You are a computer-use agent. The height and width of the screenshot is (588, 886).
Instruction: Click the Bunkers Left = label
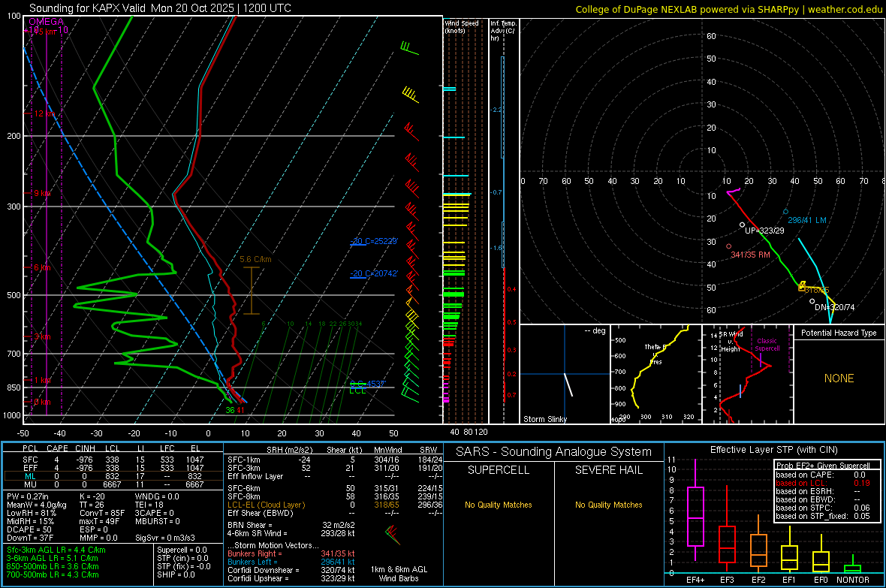tap(252, 562)
